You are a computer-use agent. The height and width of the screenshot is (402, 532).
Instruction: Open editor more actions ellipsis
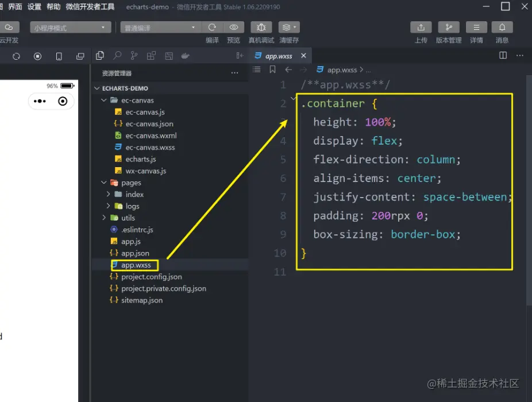pyautogui.click(x=520, y=55)
